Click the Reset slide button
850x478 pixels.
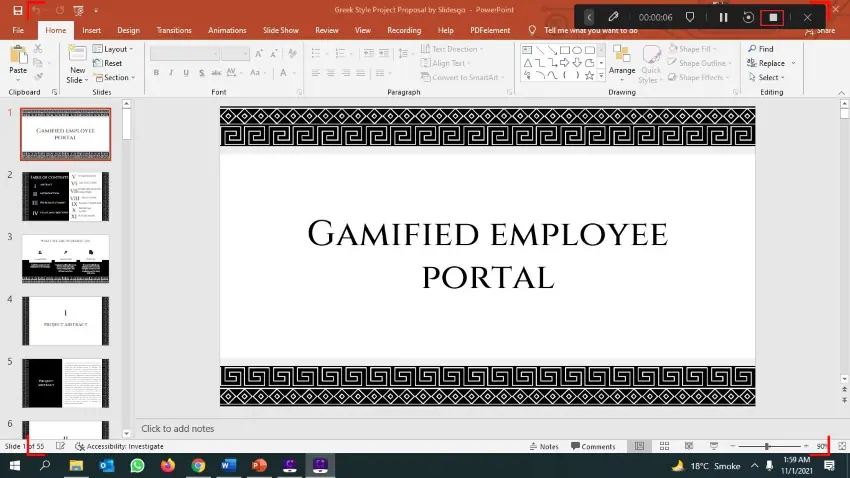coord(107,63)
